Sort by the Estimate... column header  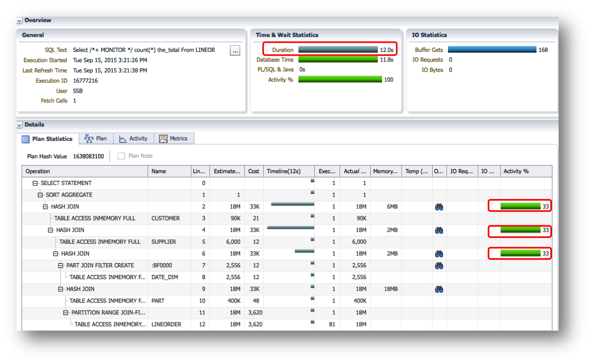[x=227, y=171]
